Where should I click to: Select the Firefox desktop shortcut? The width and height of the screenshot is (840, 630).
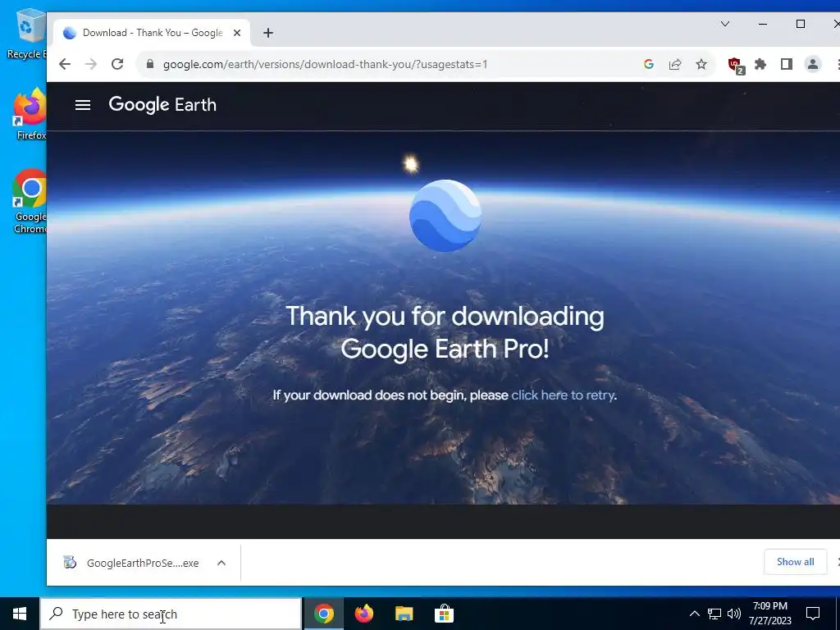point(30,115)
